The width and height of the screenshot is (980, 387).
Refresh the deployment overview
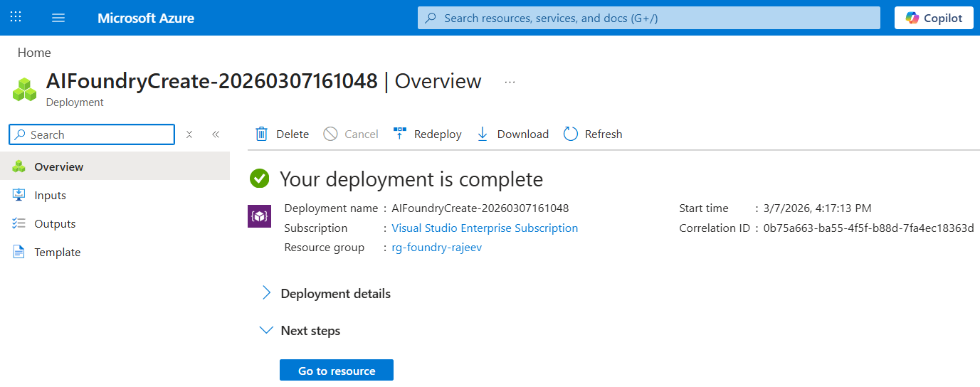click(x=570, y=134)
